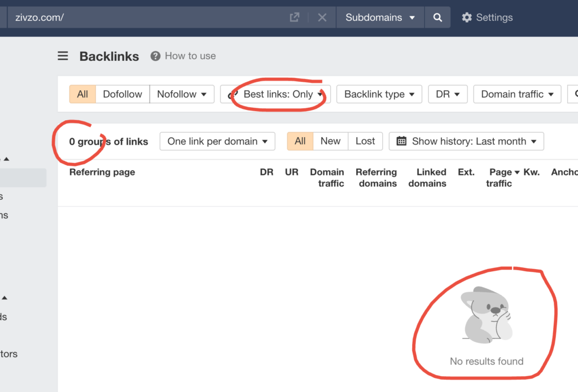
Task: Sort by Page traffic column
Action: [502, 178]
